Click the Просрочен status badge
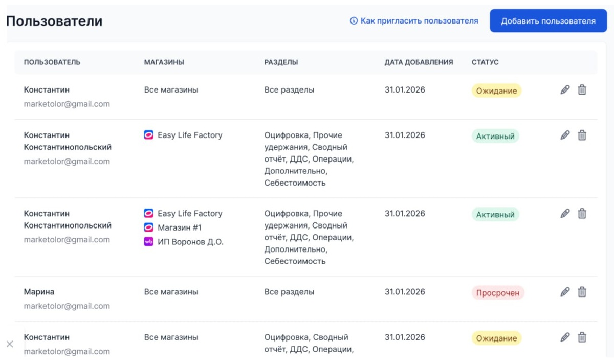The width and height of the screenshot is (614, 364). tap(498, 293)
